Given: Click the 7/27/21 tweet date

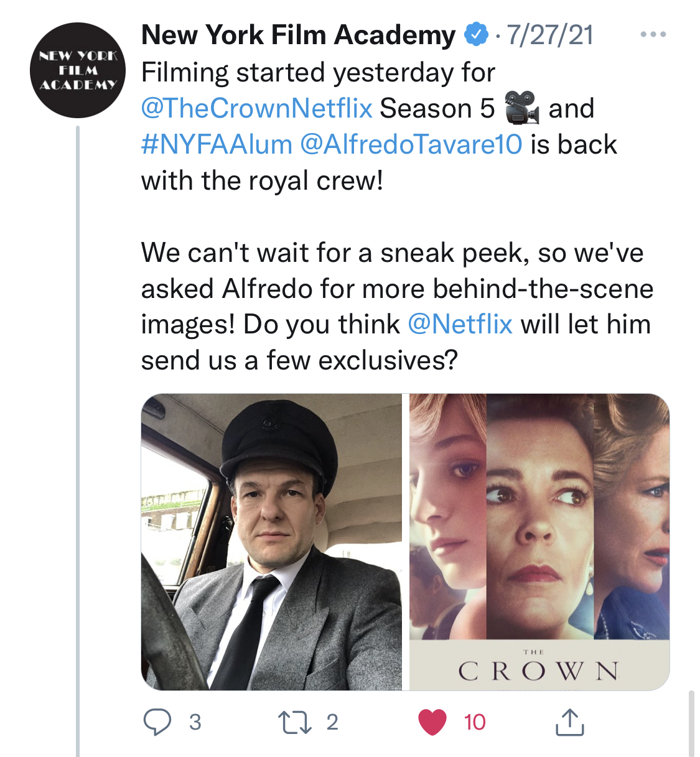Looking at the screenshot, I should coord(550,35).
